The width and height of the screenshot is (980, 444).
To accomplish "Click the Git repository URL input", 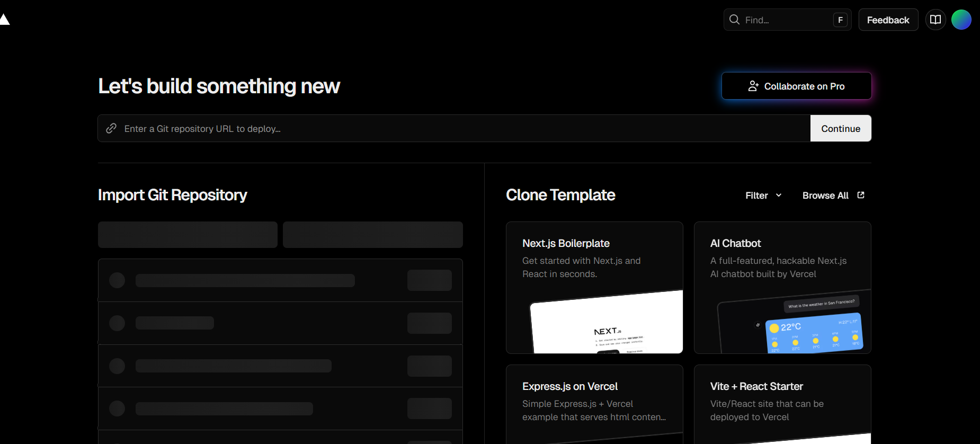I will tap(454, 128).
